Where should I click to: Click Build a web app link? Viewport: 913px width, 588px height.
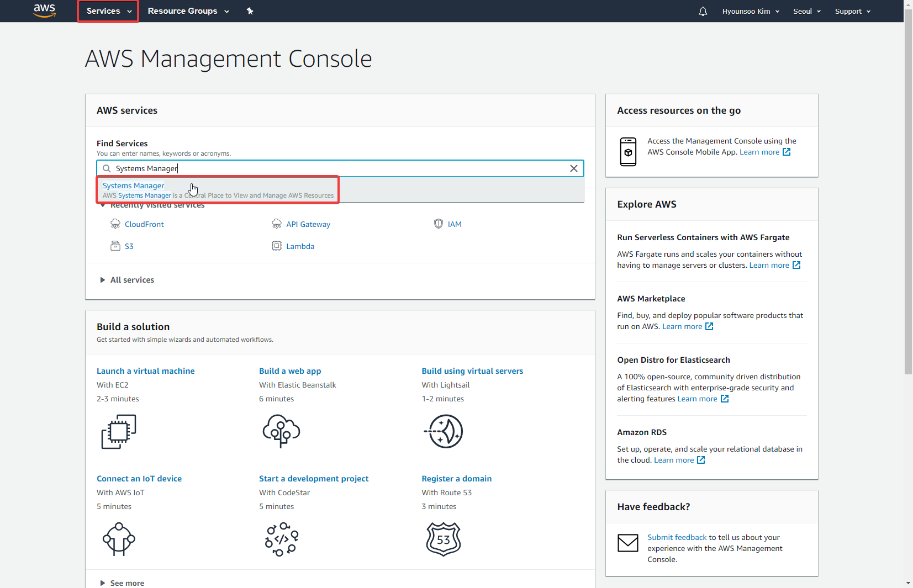290,371
